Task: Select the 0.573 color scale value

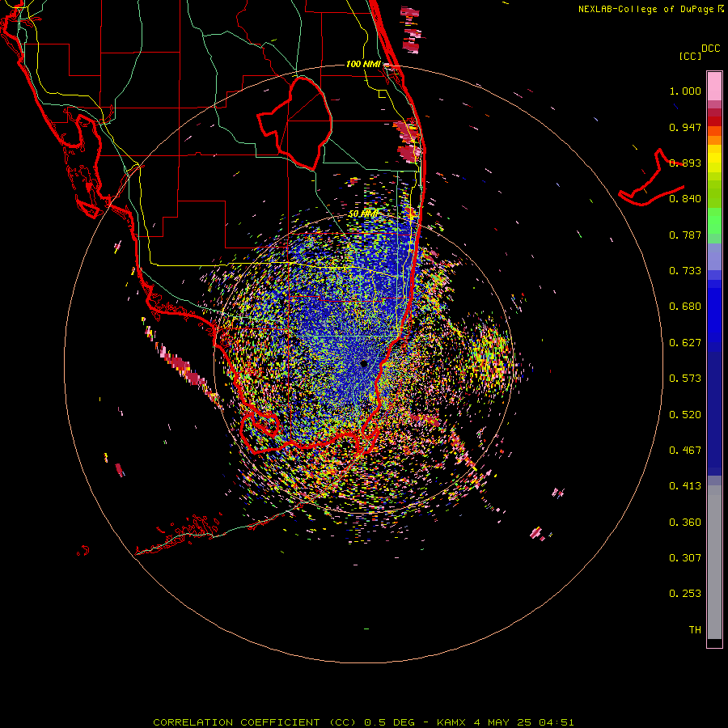Action: 685,379
